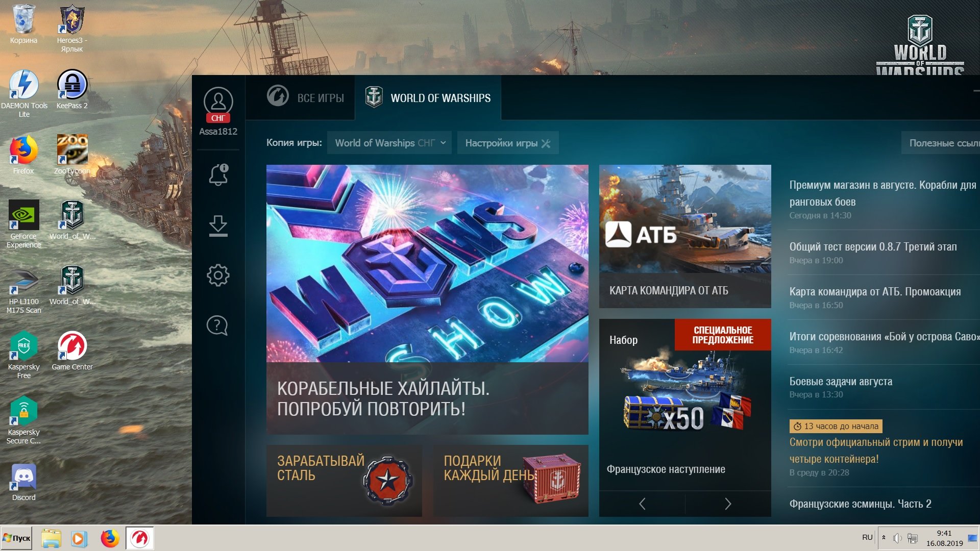This screenshot has height=551, width=980.
Task: Show next offer with right arrow
Action: (x=728, y=504)
